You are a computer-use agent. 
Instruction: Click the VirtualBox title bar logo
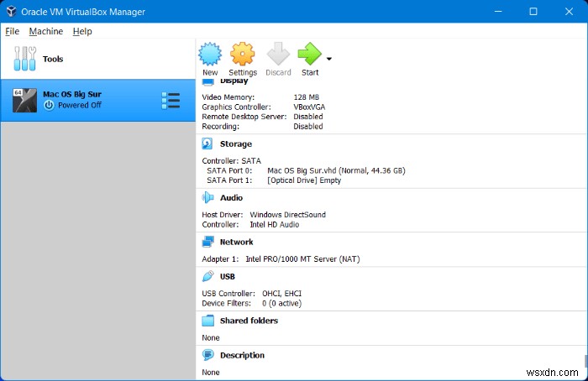click(11, 11)
